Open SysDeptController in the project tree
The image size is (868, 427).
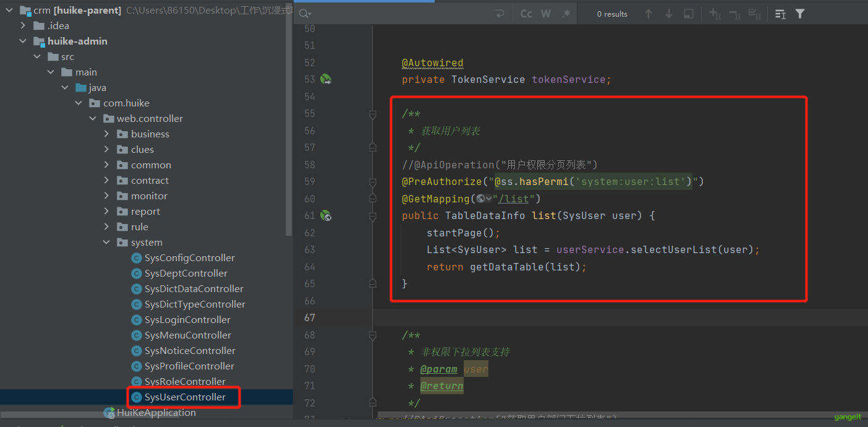tap(186, 274)
